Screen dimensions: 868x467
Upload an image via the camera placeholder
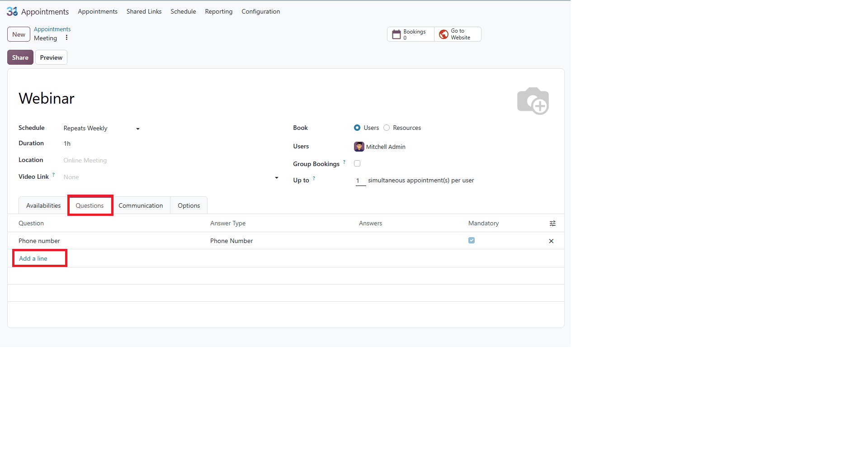(x=533, y=101)
